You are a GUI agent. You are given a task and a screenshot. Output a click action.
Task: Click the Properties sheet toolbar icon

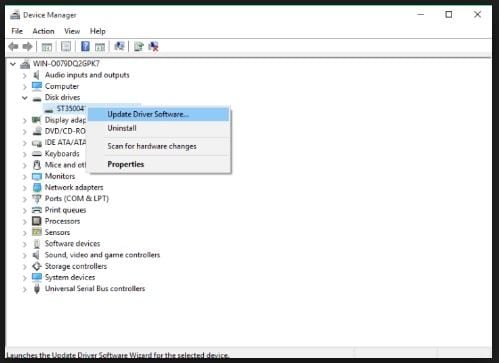66,46
